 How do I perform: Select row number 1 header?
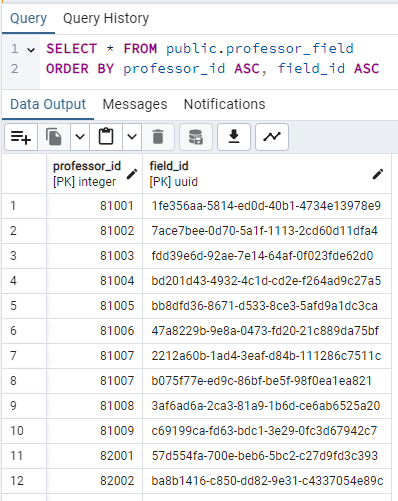[24, 206]
